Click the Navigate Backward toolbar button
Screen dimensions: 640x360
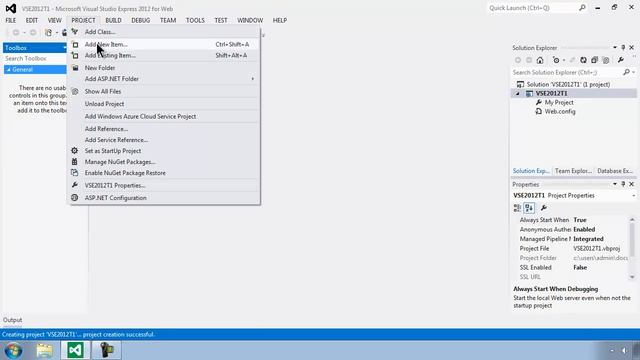(16, 33)
